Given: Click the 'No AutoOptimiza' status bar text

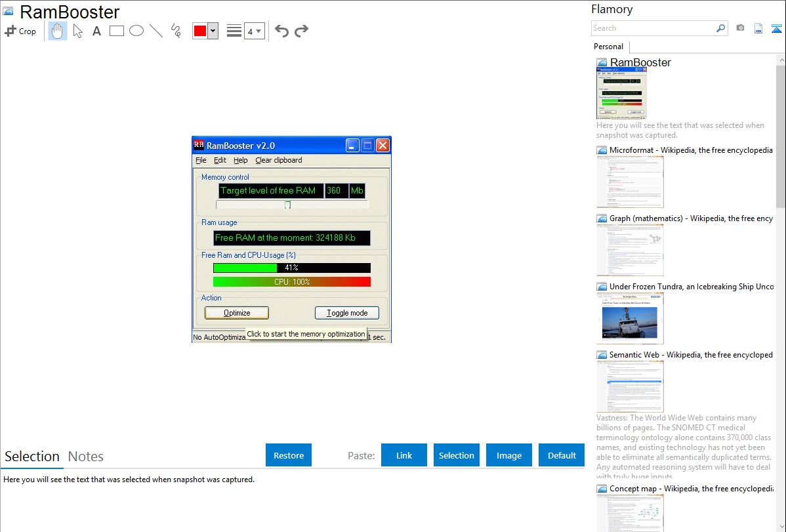Looking at the screenshot, I should tap(220, 337).
